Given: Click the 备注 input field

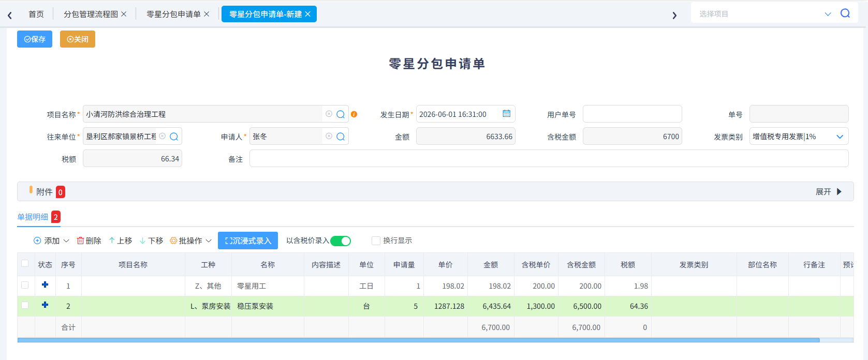Looking at the screenshot, I should pos(549,158).
